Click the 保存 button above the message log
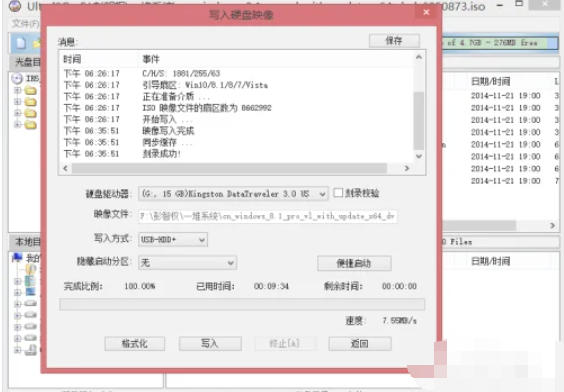 (x=394, y=41)
